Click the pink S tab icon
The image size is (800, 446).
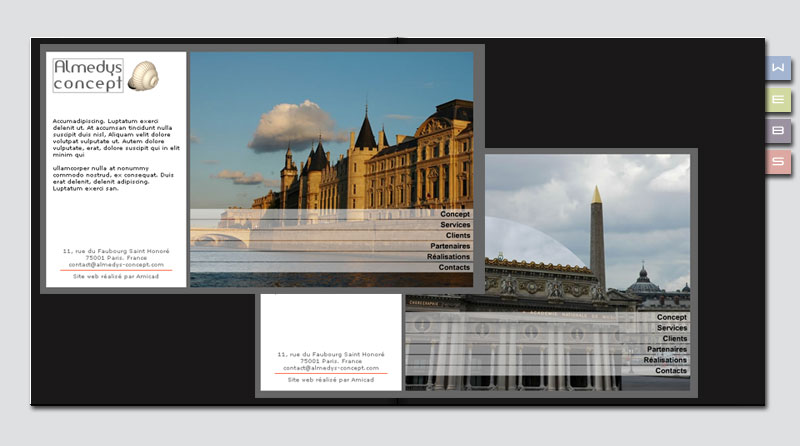pyautogui.click(x=778, y=162)
